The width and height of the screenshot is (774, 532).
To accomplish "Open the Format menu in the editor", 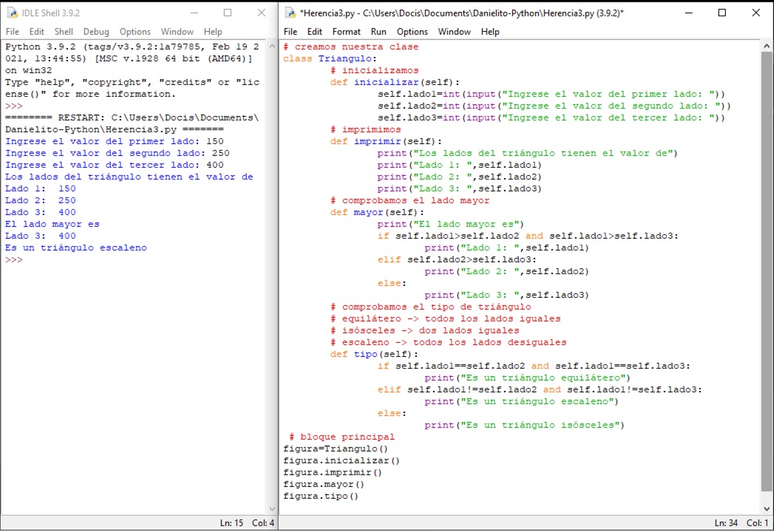I will point(347,32).
